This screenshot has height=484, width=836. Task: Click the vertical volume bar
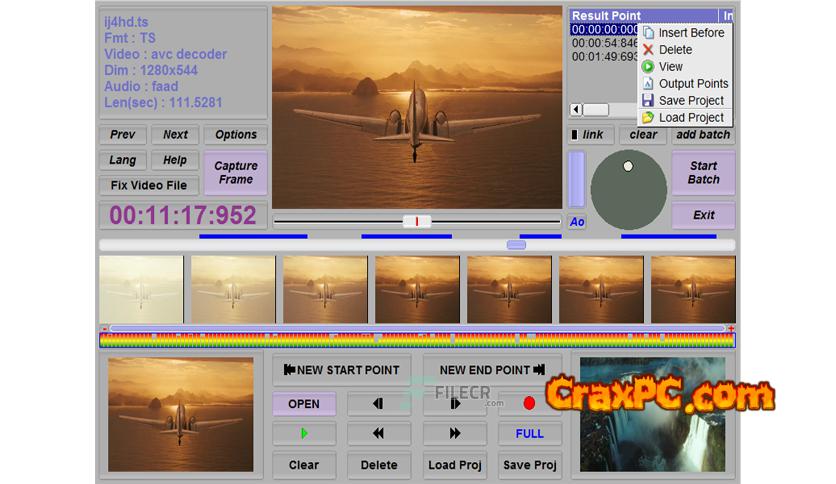click(576, 179)
